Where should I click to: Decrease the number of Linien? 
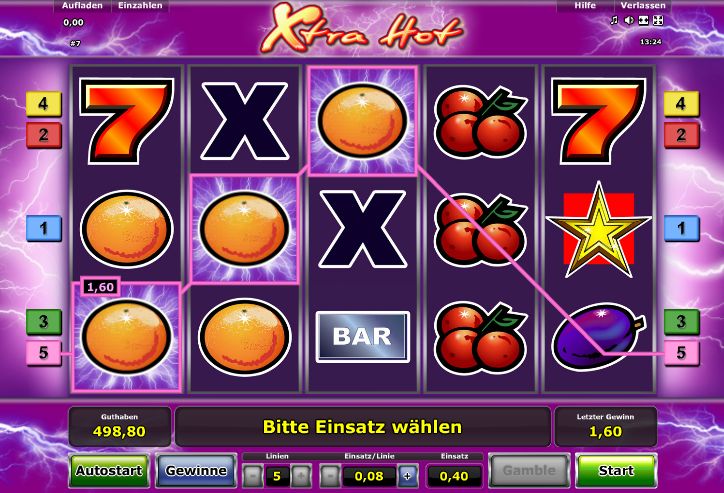point(253,476)
